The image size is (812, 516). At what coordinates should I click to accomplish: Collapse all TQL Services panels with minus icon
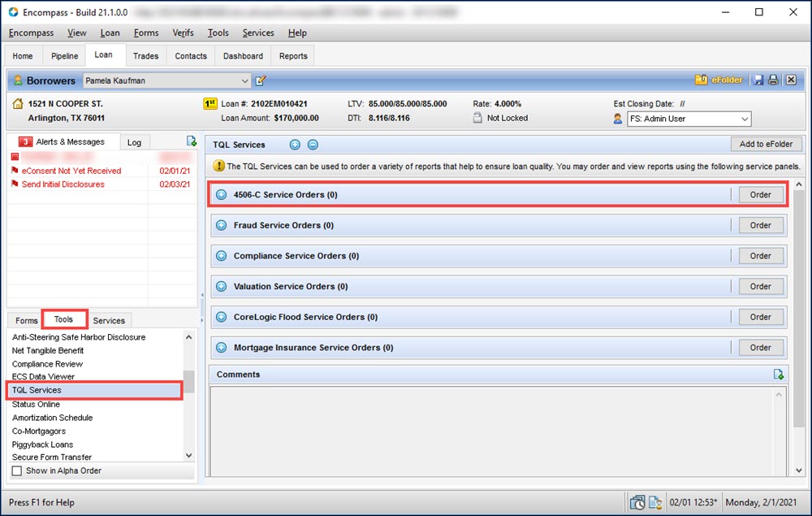313,145
